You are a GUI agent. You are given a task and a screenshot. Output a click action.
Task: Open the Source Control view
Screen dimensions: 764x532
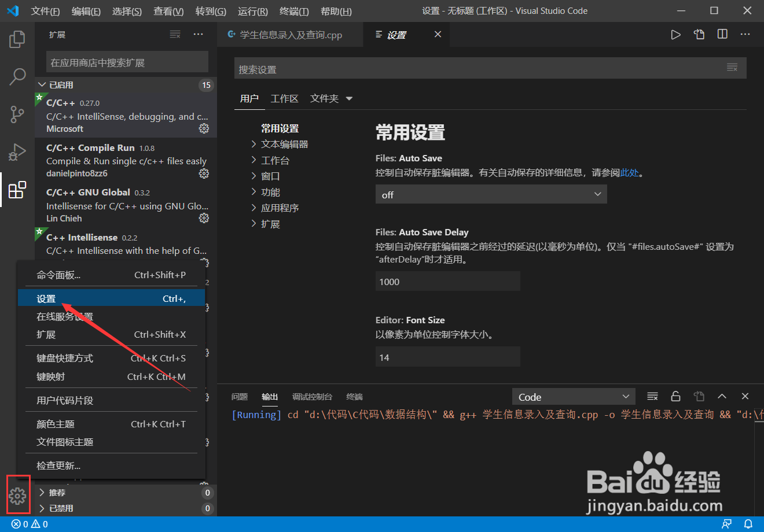click(17, 114)
